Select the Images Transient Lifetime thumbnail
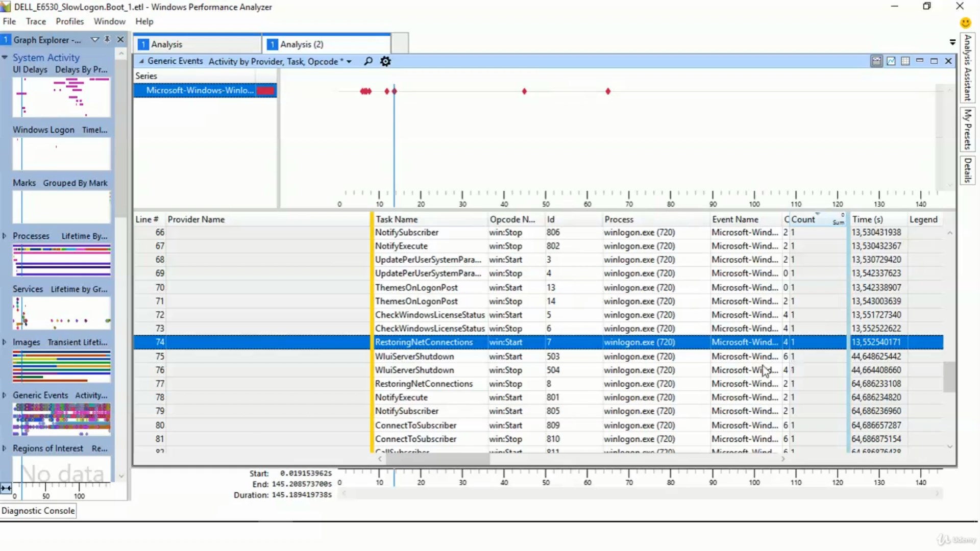This screenshot has height=551, width=980. tap(61, 366)
